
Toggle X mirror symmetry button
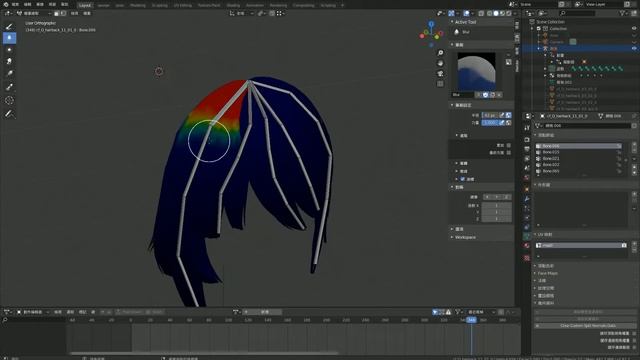point(487,197)
